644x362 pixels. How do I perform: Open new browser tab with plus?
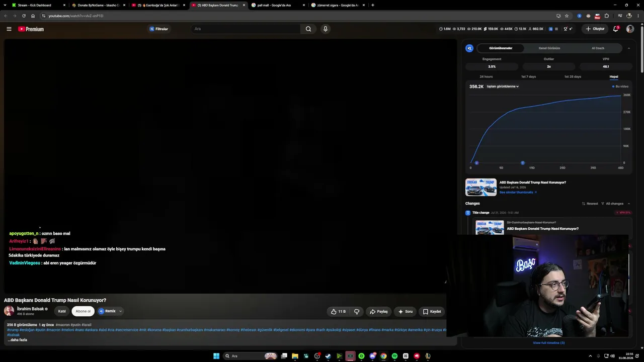(x=372, y=5)
